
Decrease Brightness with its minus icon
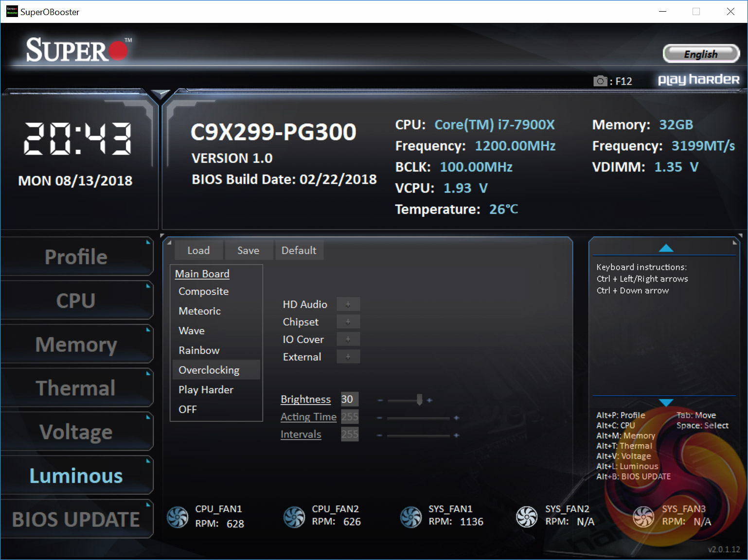[x=380, y=401]
